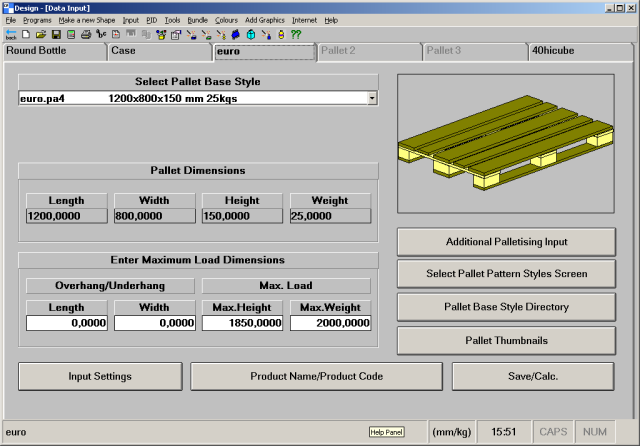Screen dimensions: 640x446
Task: Click the pallet Height field 150,0000
Action: [242, 216]
